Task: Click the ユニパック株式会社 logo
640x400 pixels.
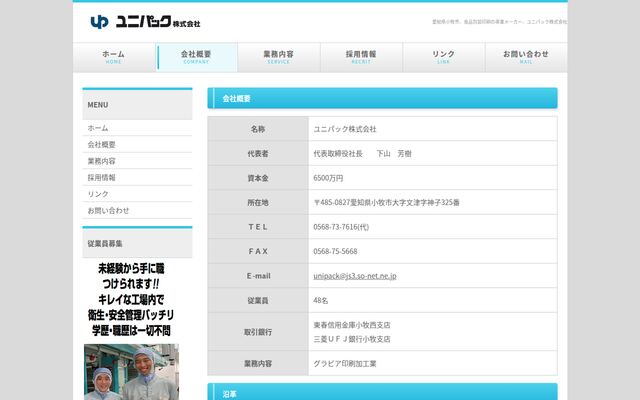Action: [145, 22]
